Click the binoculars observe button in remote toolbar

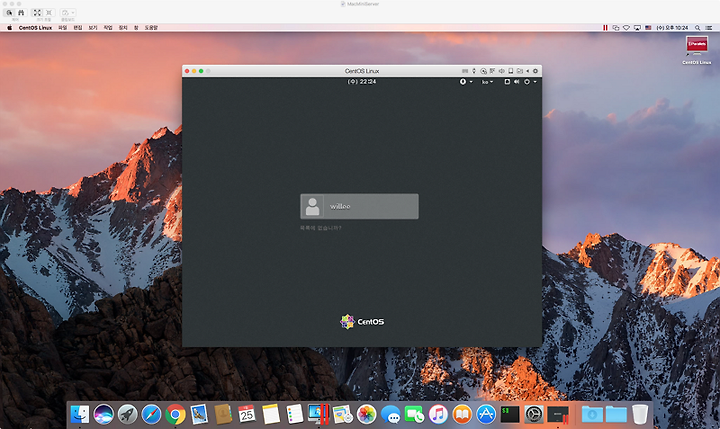coord(21,13)
